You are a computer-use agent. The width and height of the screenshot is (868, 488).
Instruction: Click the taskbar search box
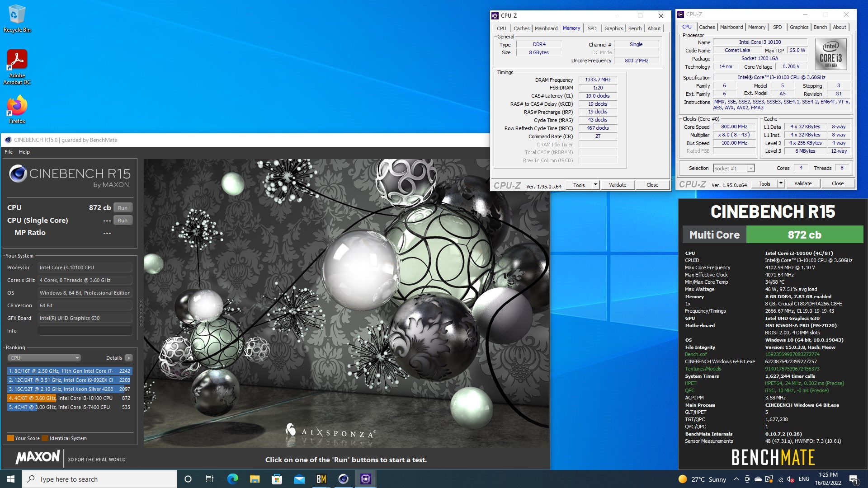[x=99, y=479]
